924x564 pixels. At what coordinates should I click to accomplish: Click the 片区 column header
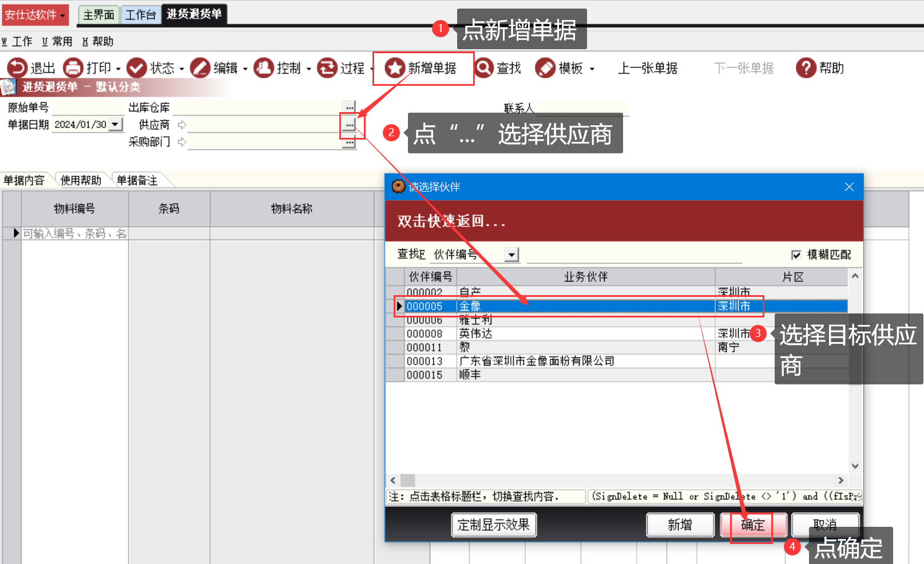[x=782, y=277]
